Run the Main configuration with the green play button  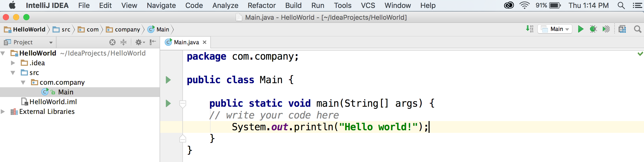(x=581, y=29)
